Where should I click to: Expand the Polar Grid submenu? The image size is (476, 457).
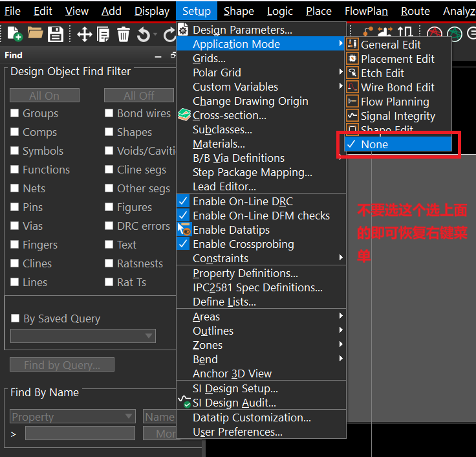261,72
